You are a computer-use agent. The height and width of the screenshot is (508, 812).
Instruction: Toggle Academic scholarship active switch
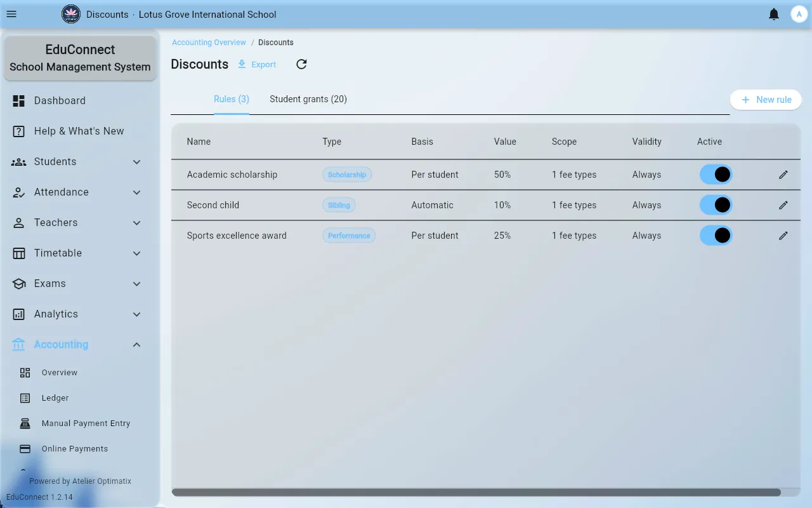coord(716,175)
